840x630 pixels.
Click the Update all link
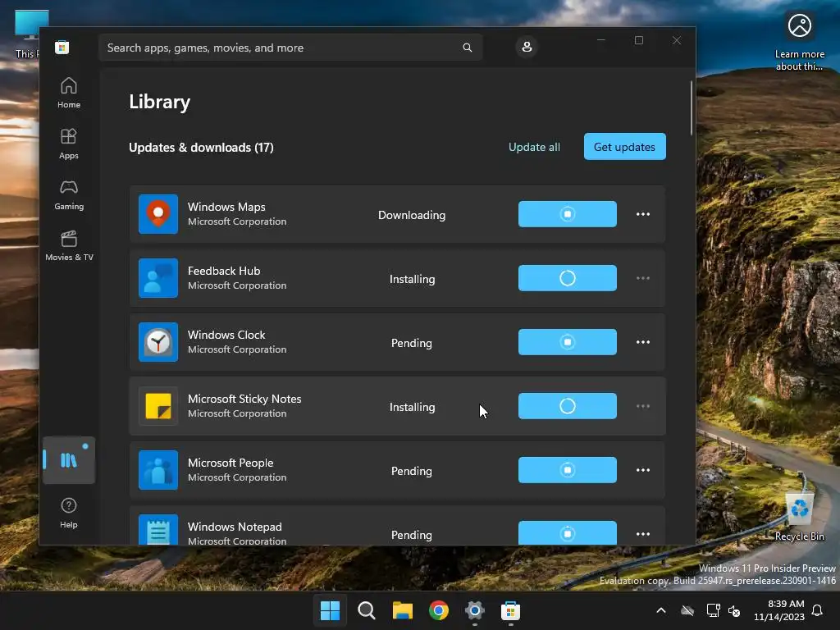pyautogui.click(x=534, y=147)
